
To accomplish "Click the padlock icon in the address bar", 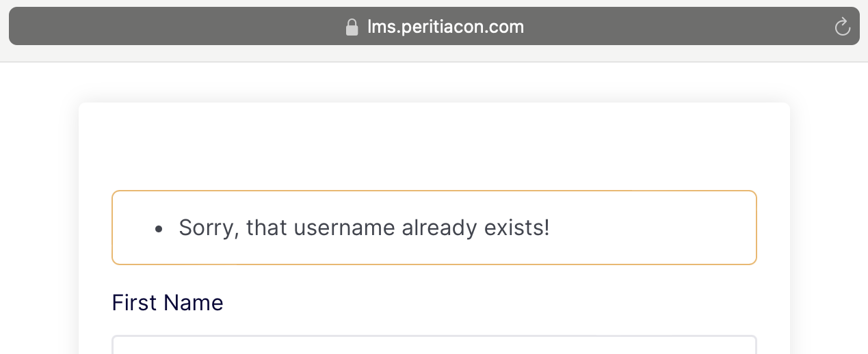I will click(352, 27).
